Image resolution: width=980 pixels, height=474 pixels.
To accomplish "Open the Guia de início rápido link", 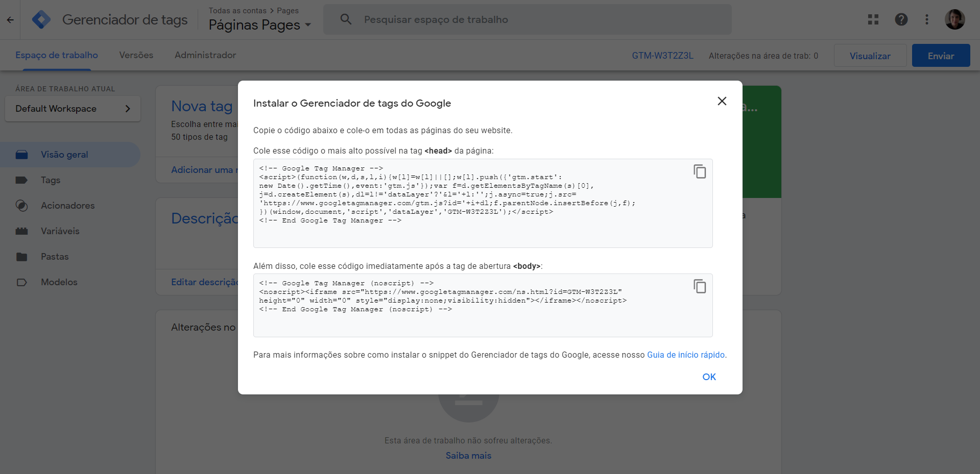I will tap(686, 355).
